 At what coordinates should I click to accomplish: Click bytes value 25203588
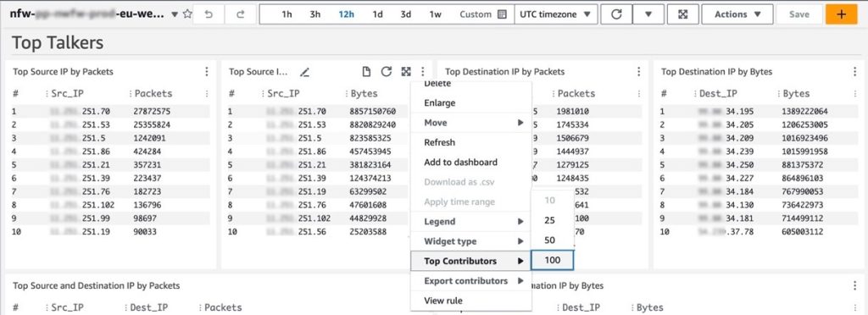(x=368, y=232)
